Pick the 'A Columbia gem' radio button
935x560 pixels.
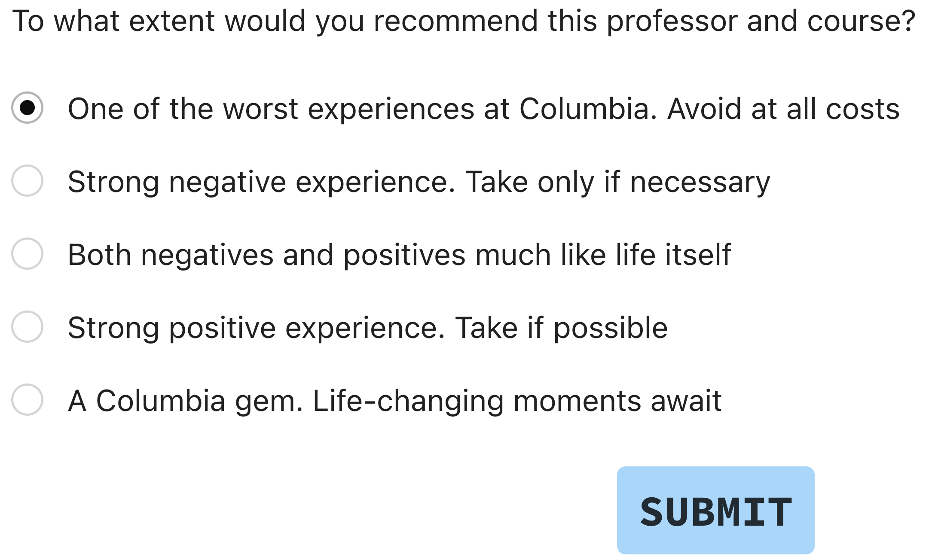[27, 400]
